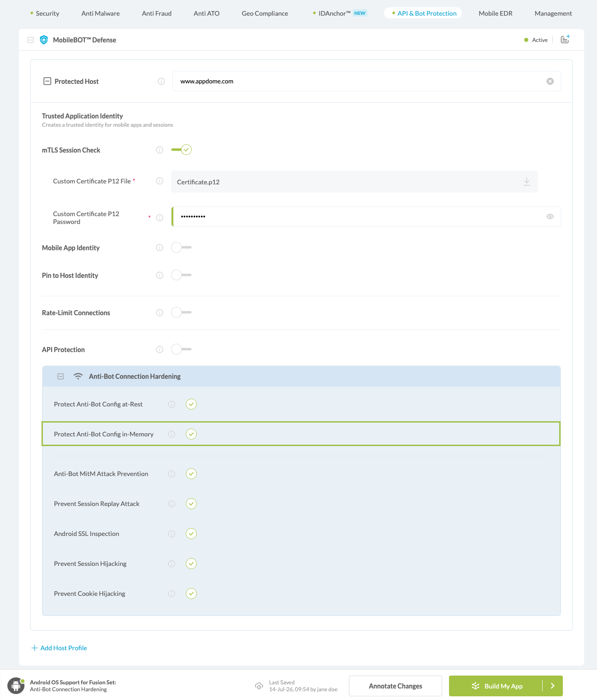Click Add Host Profile link
Viewport: 597px width, 700px height.
pyautogui.click(x=59, y=648)
